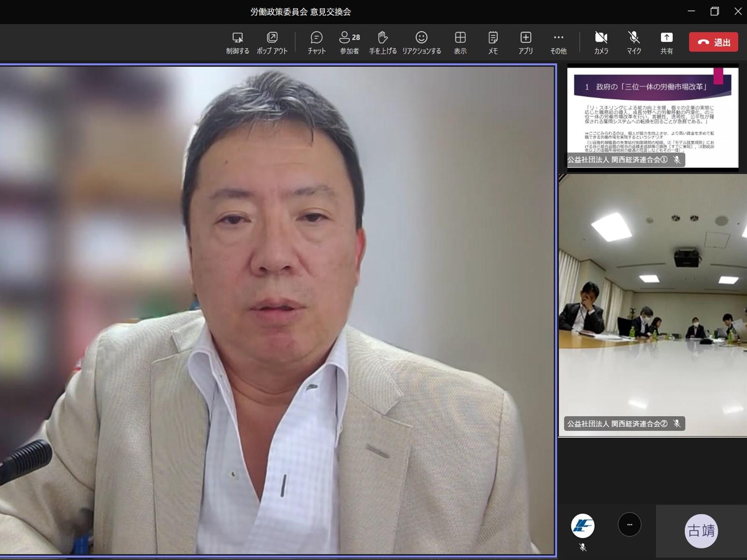
Task: Select the shared slide thumbnail 関西経済連合会①
Action: coord(652,117)
